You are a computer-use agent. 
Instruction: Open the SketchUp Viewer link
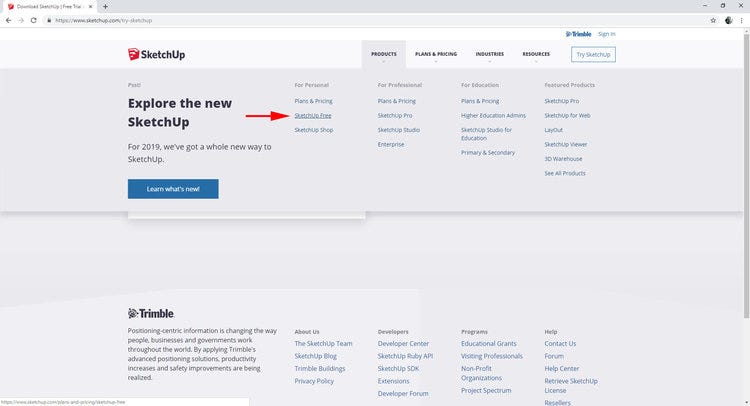[565, 144]
